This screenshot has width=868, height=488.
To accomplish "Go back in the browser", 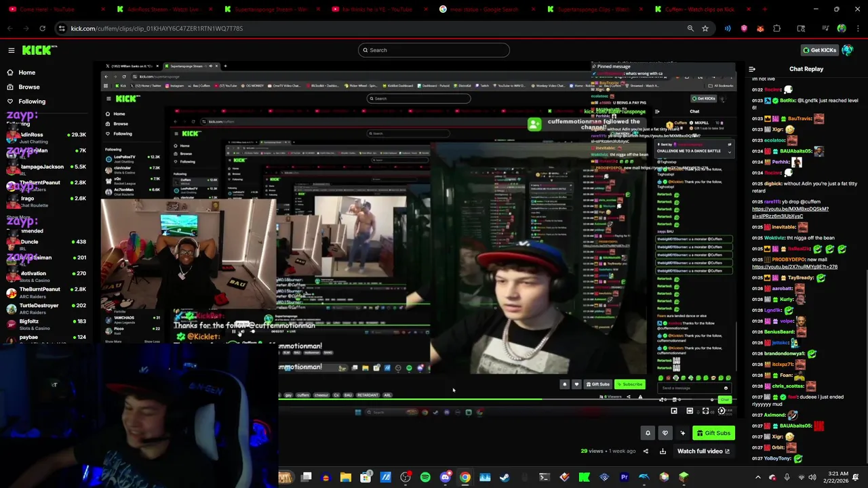I will point(10,28).
